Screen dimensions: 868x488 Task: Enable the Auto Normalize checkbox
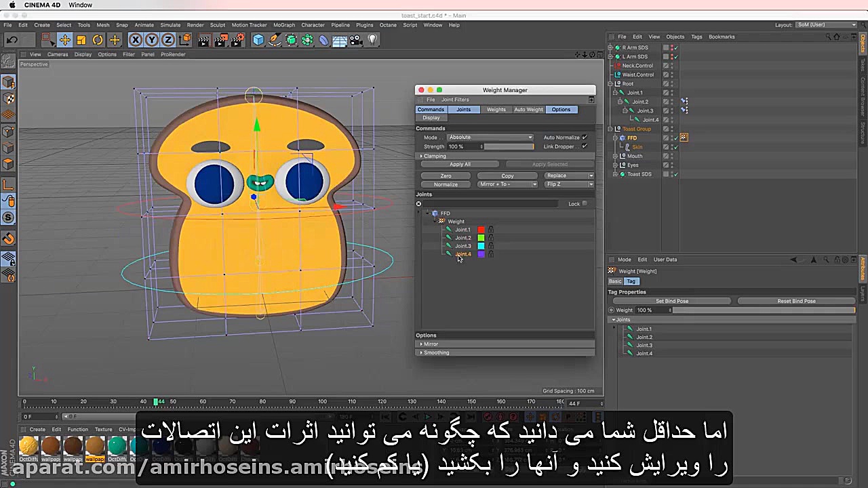pyautogui.click(x=586, y=137)
